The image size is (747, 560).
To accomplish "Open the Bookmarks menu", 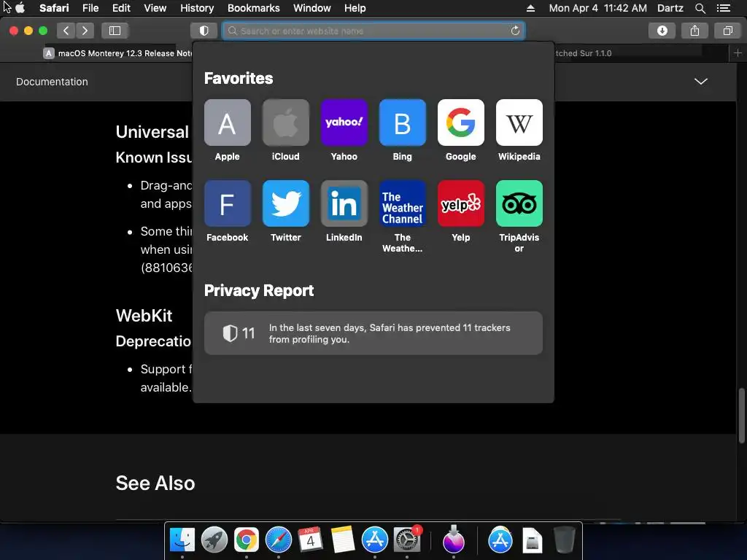I will point(253,8).
